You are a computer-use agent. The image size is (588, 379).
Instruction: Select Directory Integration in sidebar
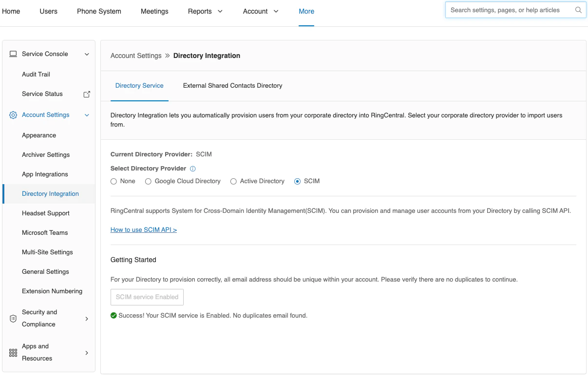50,194
